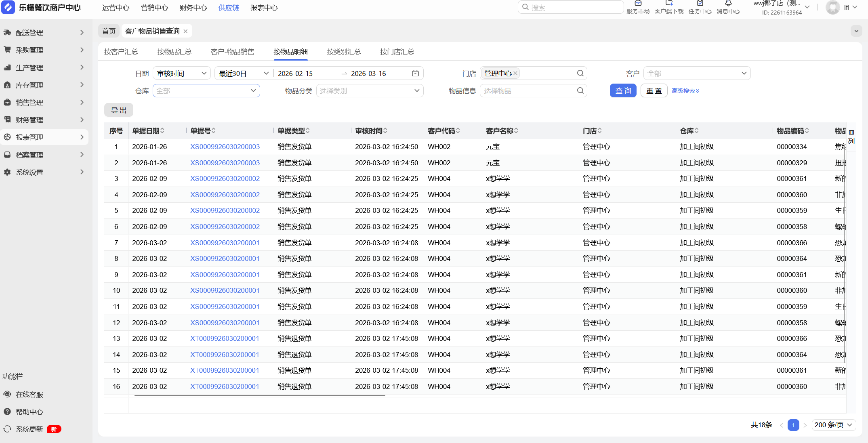Expand 高级搜索 options
Image resolution: width=868 pixels, height=443 pixels.
point(685,91)
